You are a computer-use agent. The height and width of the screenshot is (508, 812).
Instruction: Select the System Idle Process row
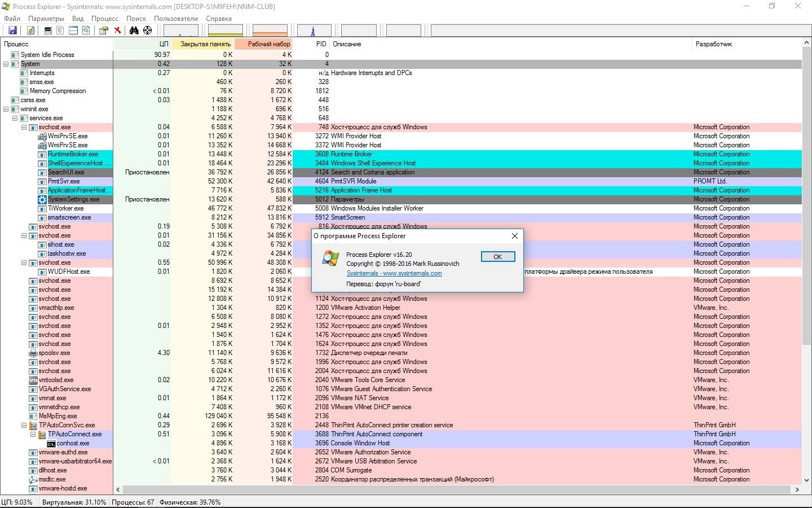[401, 55]
